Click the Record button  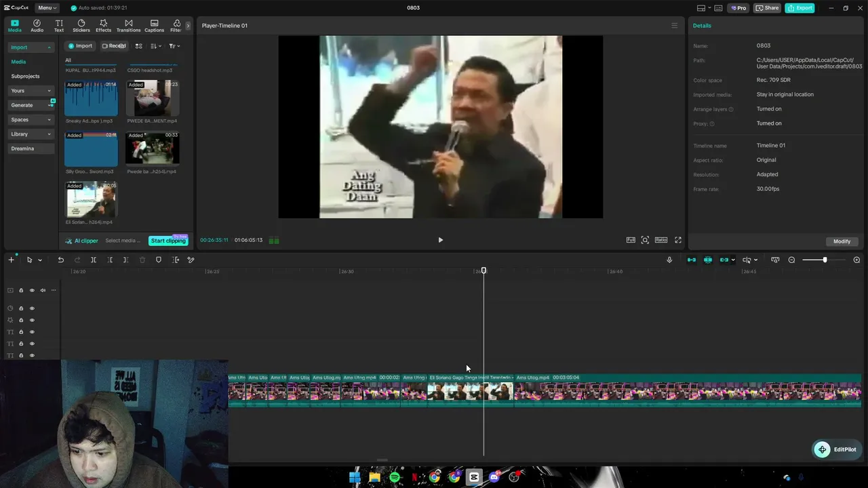[114, 46]
